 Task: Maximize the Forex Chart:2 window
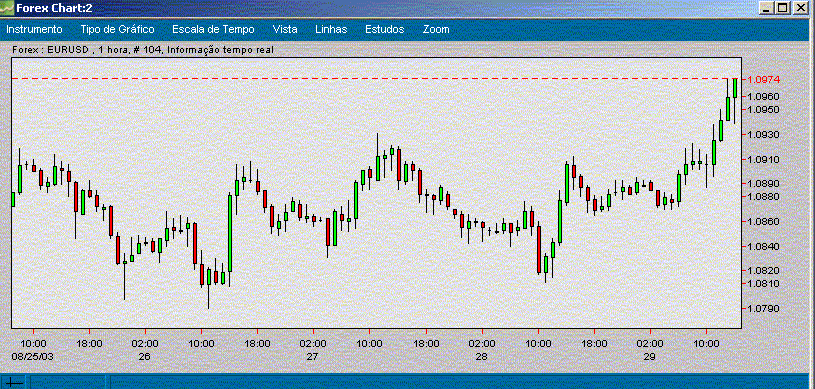(x=783, y=8)
